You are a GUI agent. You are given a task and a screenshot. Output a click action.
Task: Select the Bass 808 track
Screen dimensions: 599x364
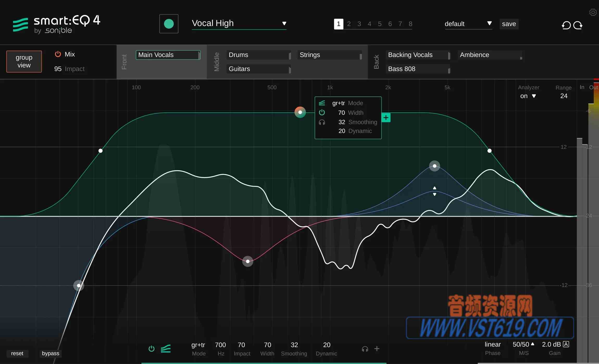click(x=418, y=69)
